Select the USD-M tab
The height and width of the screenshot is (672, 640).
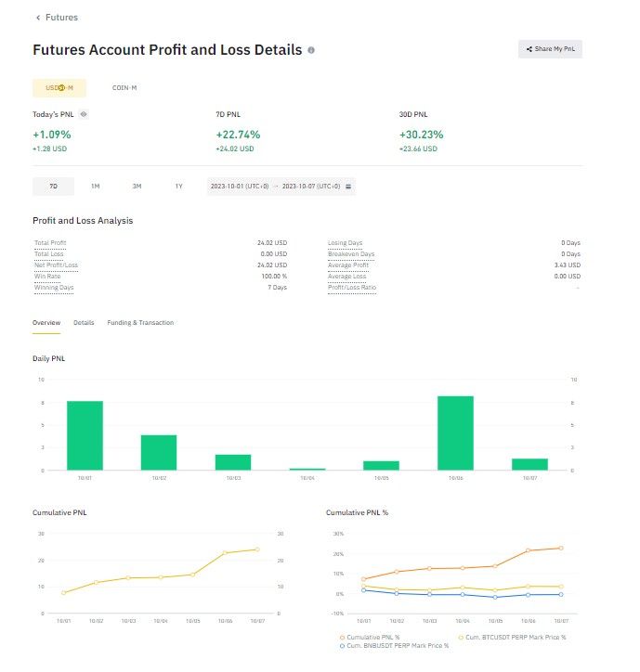point(59,88)
